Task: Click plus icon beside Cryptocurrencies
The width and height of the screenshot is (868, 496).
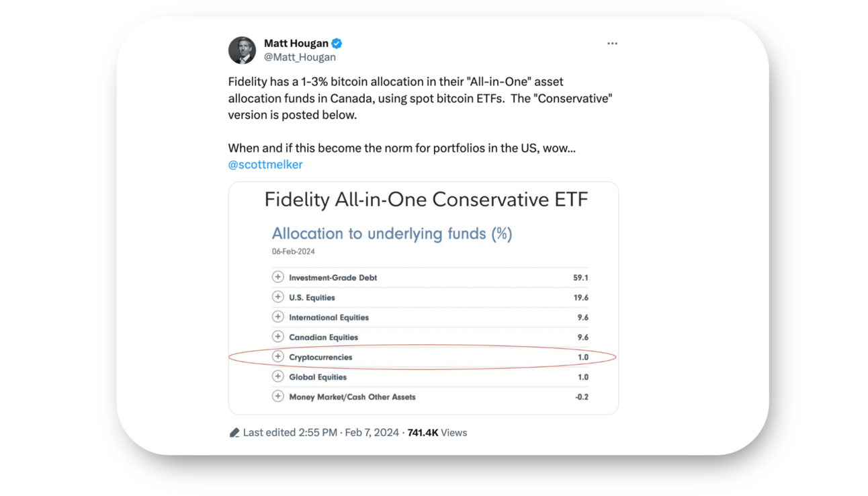Action: 277,356
